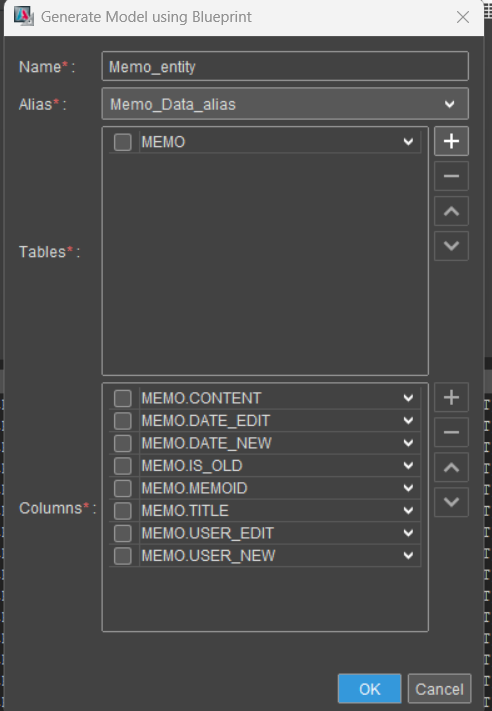Check the MEMO.DATE_EDIT column checkbox
Viewport: 492px width, 711px height.
point(122,421)
